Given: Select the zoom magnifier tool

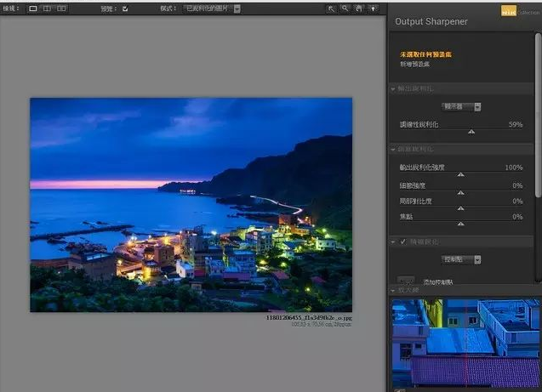Looking at the screenshot, I should [345, 9].
